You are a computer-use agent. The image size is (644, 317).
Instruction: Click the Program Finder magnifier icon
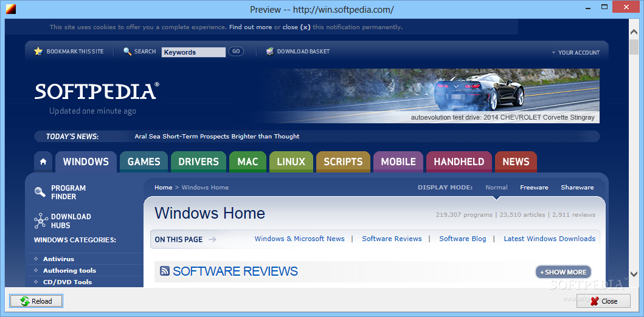pos(40,192)
